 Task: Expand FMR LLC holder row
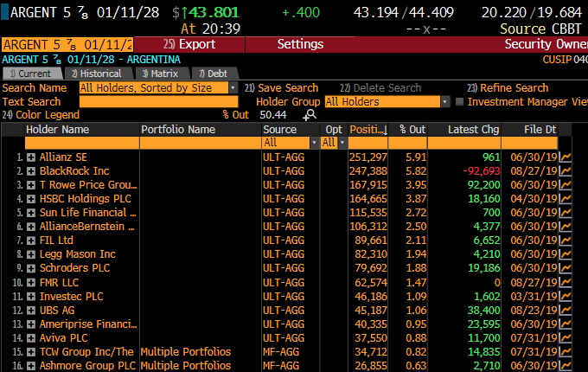[x=31, y=283]
